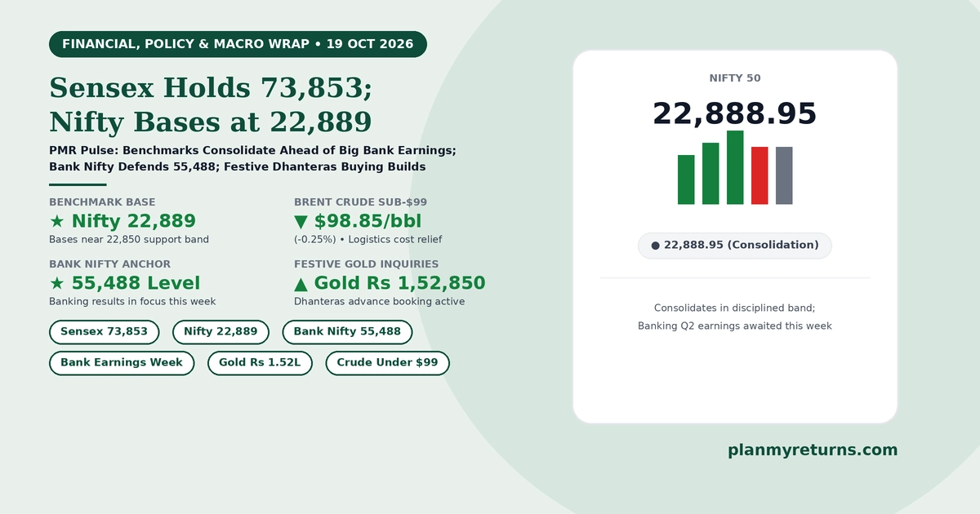Click the star icon beside Nifty 22,889 metric
Viewport: 980px width, 514px height.
click(57, 221)
